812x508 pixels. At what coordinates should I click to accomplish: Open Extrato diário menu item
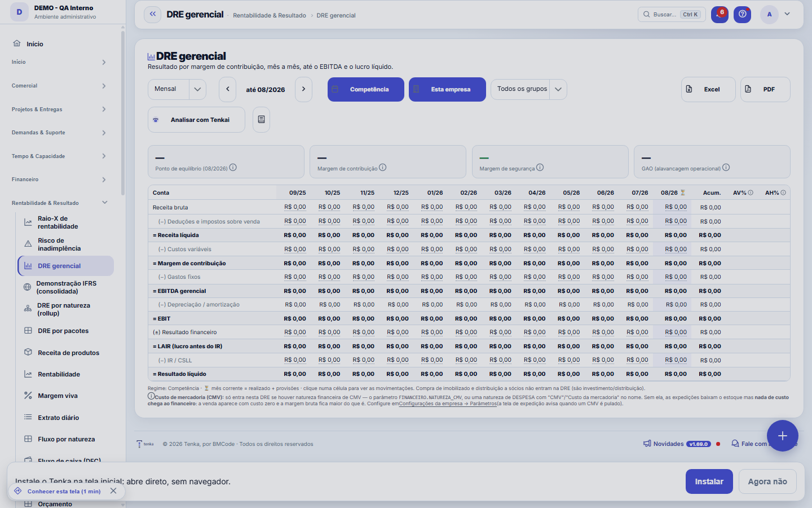[x=65, y=418]
